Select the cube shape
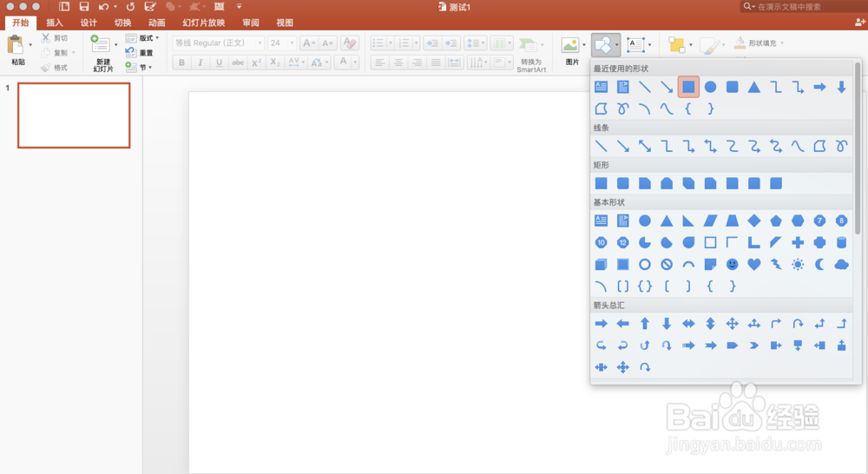The height and width of the screenshot is (474, 868). tap(602, 265)
